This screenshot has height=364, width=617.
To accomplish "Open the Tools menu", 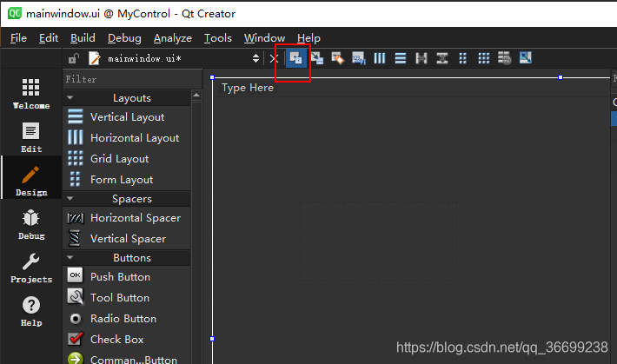I will point(217,38).
